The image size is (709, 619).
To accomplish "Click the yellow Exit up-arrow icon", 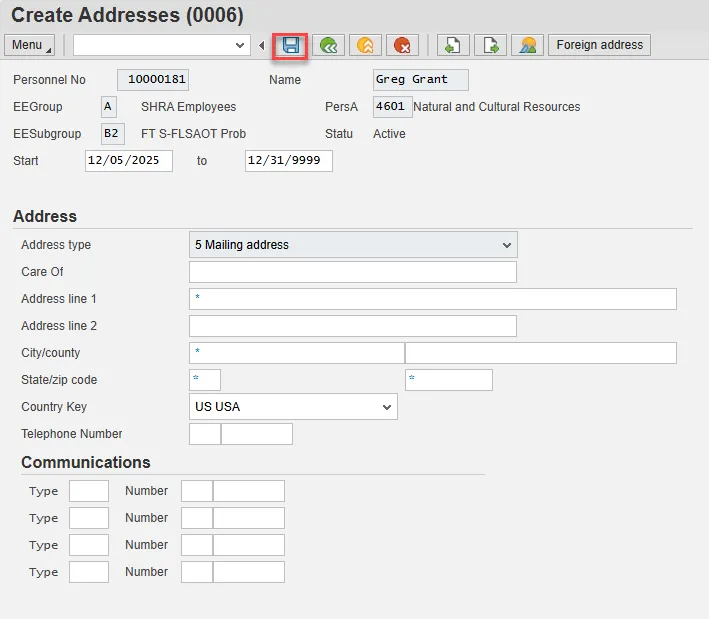I will [x=365, y=45].
